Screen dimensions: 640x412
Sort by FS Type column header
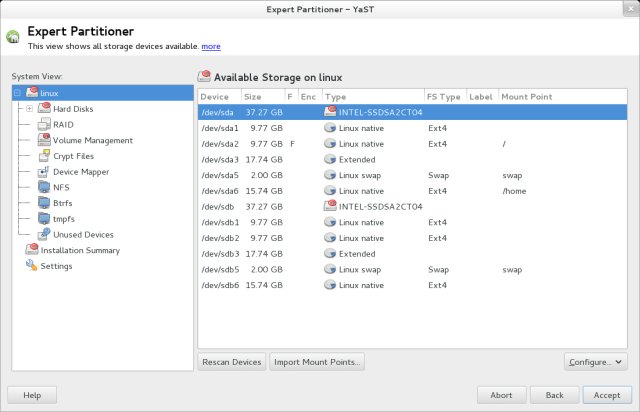point(445,97)
